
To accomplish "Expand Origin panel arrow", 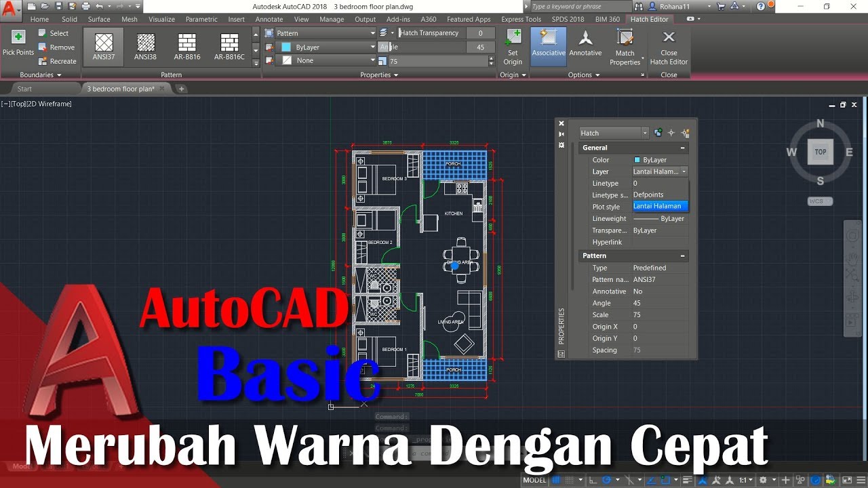I will [524, 75].
